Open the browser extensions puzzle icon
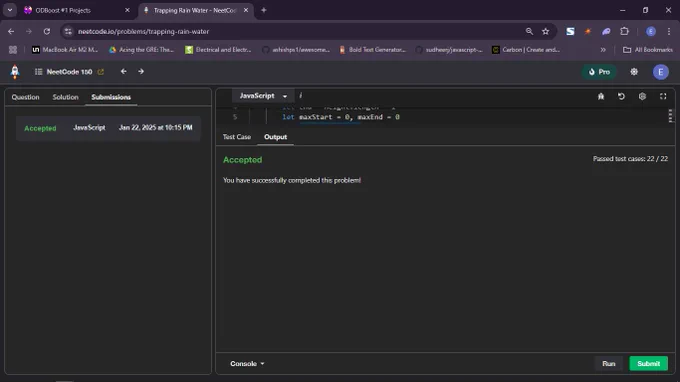The height and width of the screenshot is (382, 680). click(x=624, y=31)
